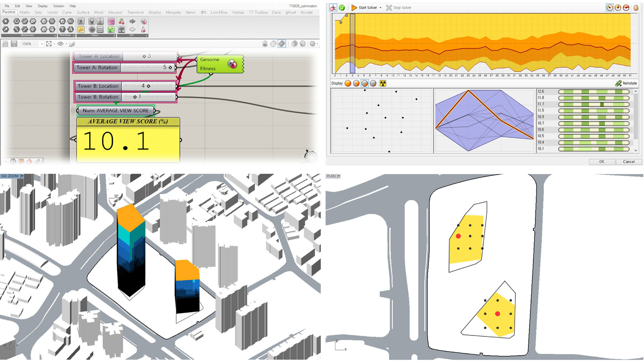Click the zoom extents icon beside zoom percentage
Image resolution: width=644 pixels, height=362 pixels.
[49, 44]
